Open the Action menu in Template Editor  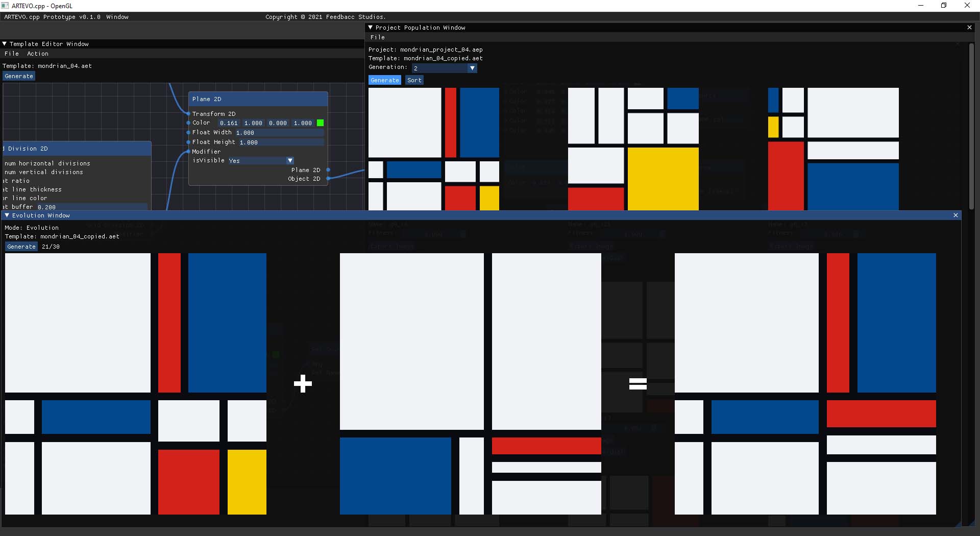click(38, 54)
